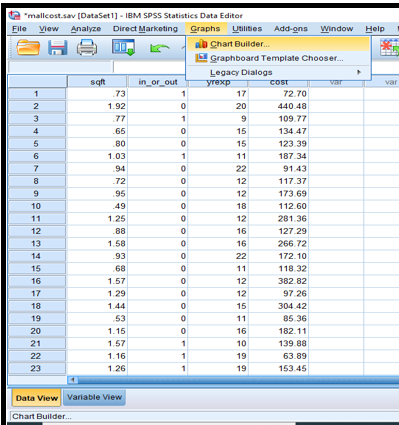This screenshot has width=399, height=425.
Task: Select the yrexp column header
Action: [218, 83]
